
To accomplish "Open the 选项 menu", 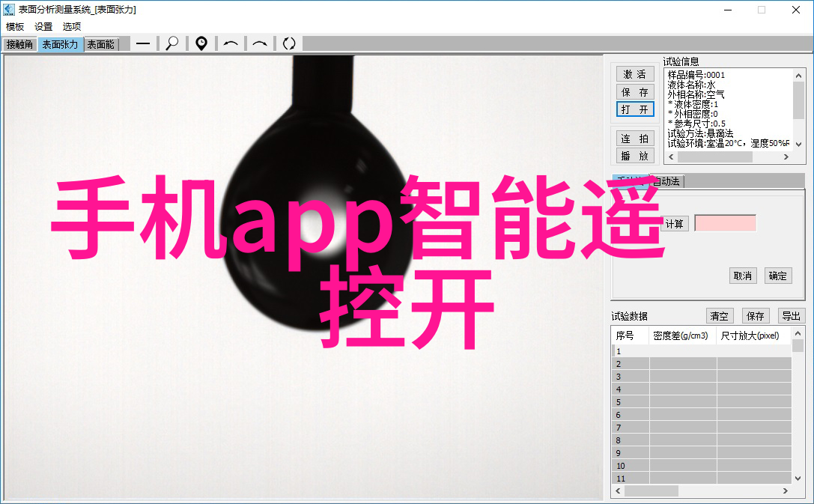I will pos(72,26).
